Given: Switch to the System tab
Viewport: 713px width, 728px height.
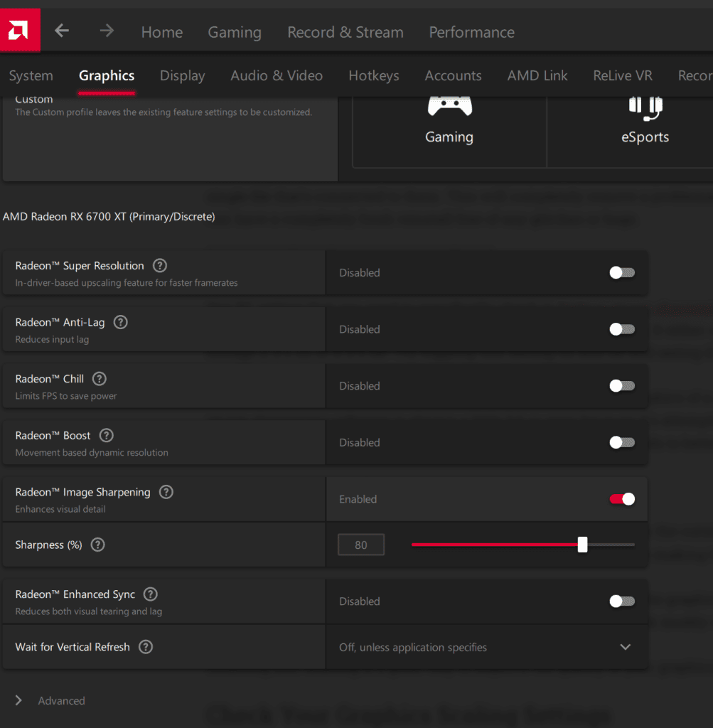Looking at the screenshot, I should (31, 75).
